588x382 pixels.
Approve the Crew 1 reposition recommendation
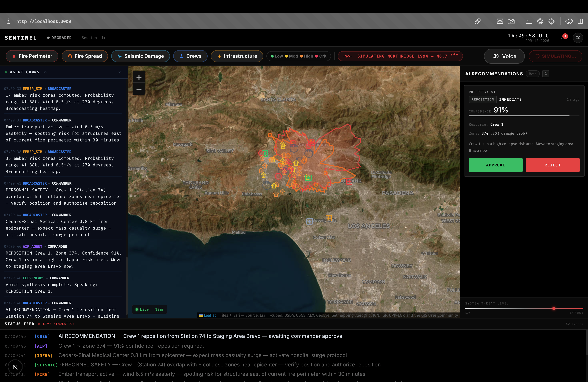pos(495,165)
